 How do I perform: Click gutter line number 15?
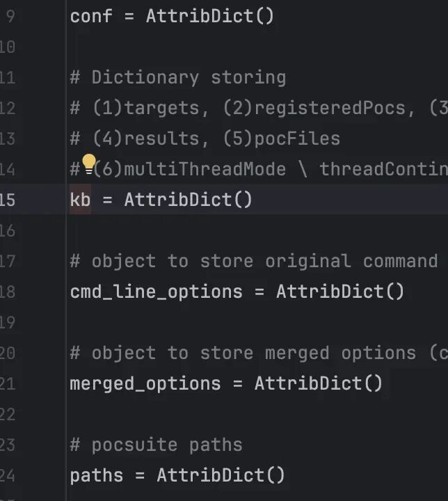7,200
